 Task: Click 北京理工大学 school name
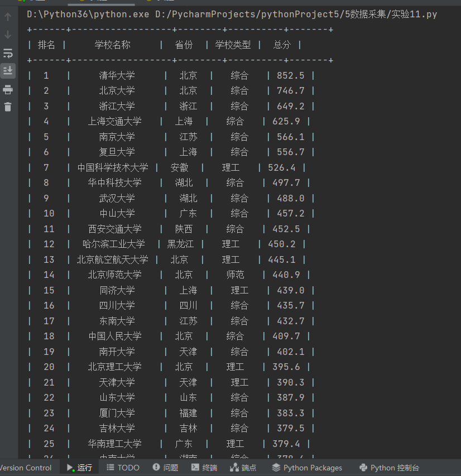click(x=115, y=367)
